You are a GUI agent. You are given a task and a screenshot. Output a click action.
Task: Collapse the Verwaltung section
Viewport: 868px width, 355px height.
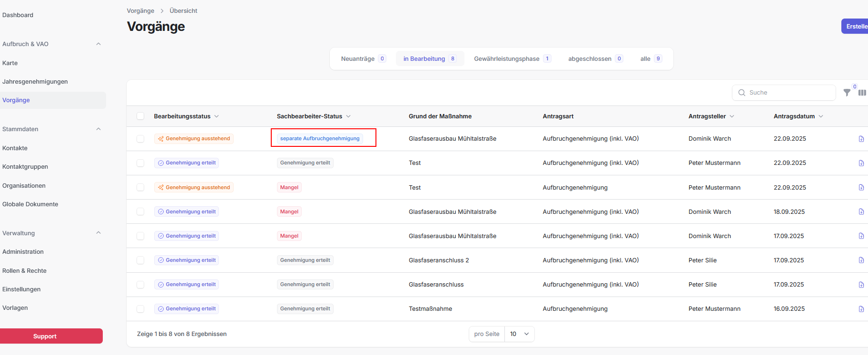pyautogui.click(x=99, y=233)
